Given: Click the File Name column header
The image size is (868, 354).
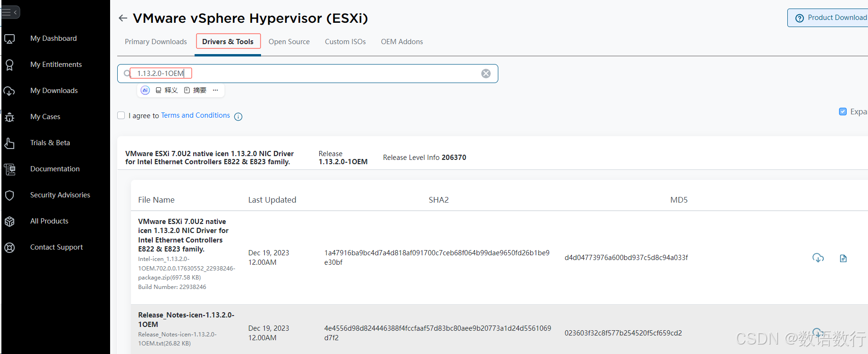Looking at the screenshot, I should [x=156, y=200].
